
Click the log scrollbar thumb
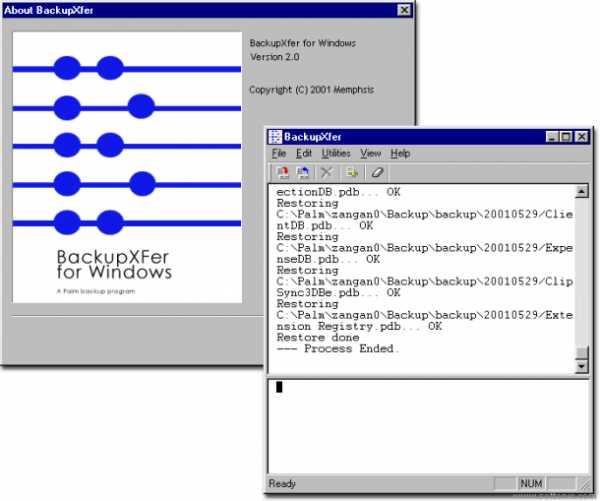pyautogui.click(x=582, y=353)
